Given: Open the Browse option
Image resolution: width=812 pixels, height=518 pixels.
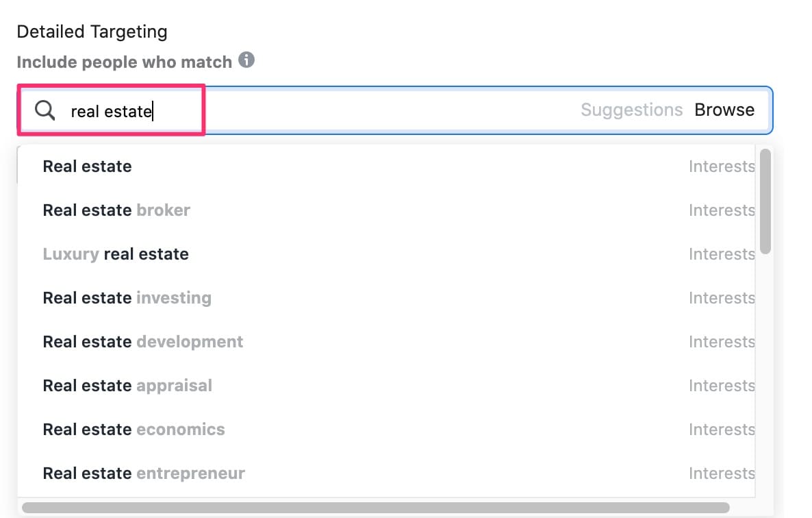Looking at the screenshot, I should (x=724, y=110).
